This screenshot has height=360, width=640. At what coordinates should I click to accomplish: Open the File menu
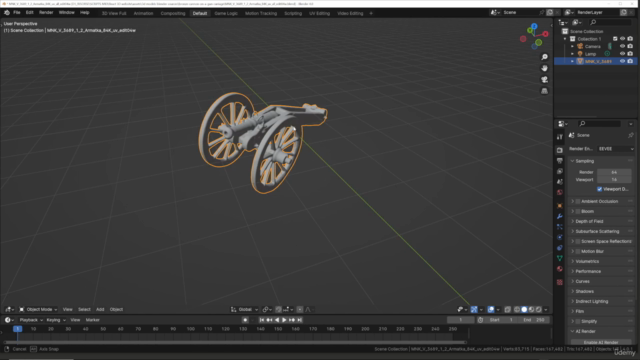coord(17,13)
